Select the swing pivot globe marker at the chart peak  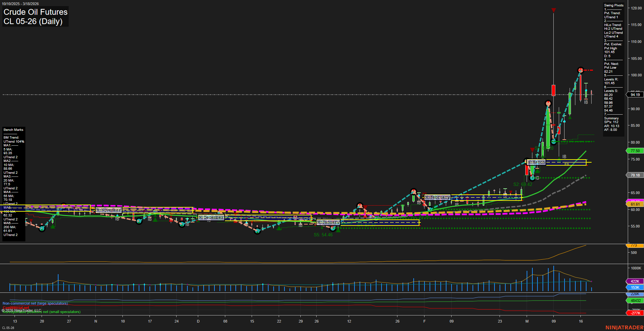pos(580,70)
